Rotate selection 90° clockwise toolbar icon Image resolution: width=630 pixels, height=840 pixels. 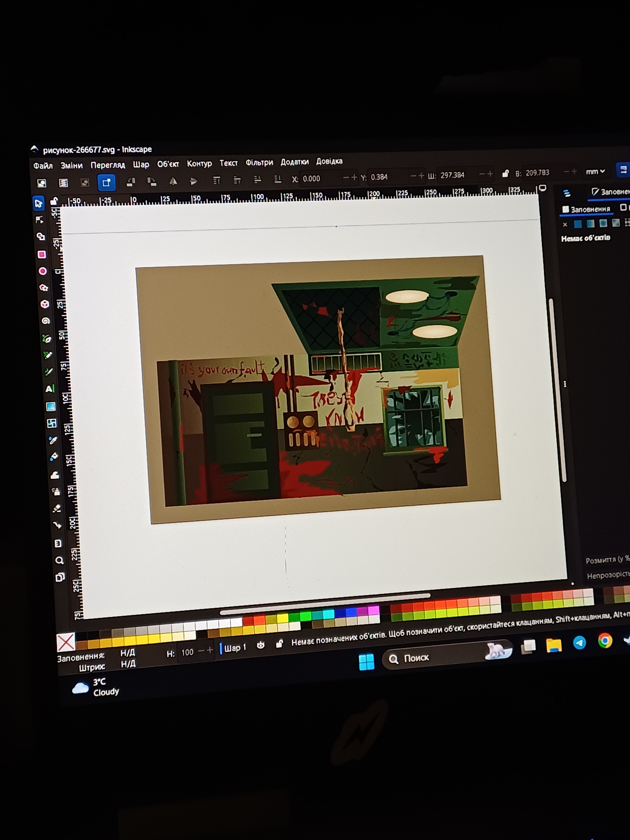152,182
